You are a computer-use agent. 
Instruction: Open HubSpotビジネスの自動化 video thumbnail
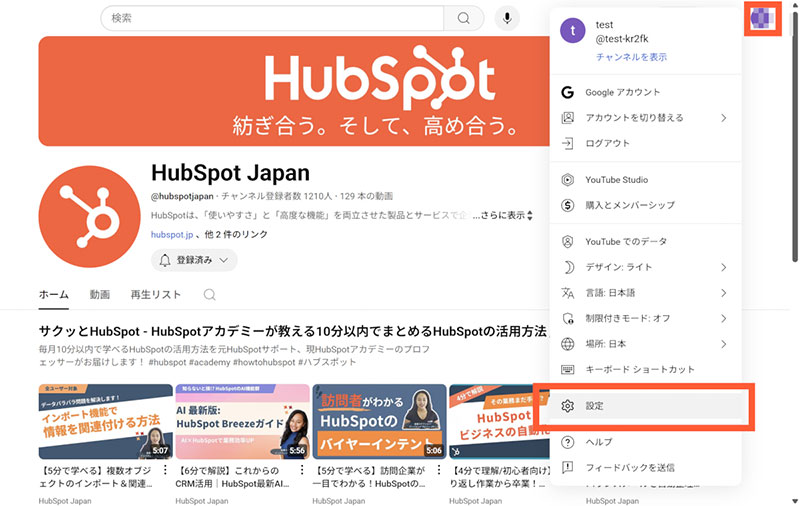pos(499,421)
